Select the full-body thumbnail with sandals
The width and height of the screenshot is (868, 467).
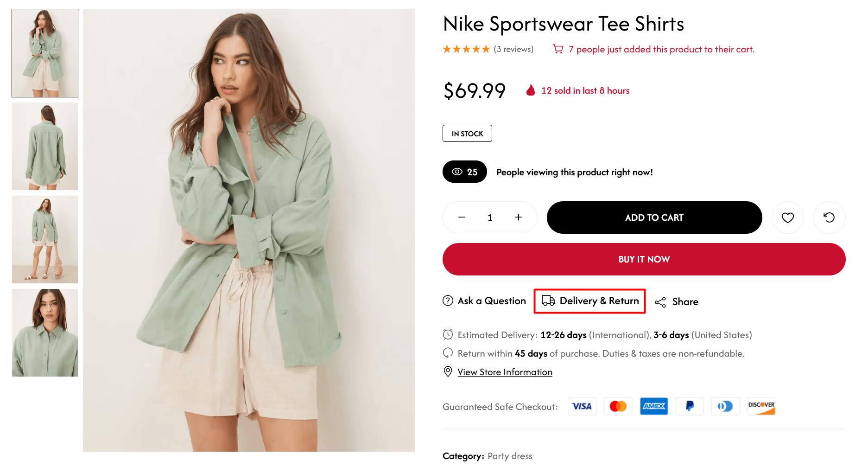[45, 240]
